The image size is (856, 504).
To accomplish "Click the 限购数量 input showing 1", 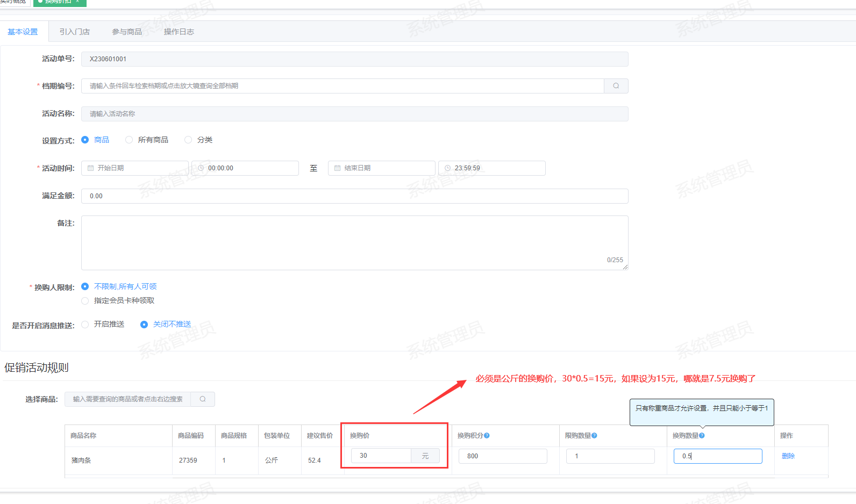I will [610, 456].
